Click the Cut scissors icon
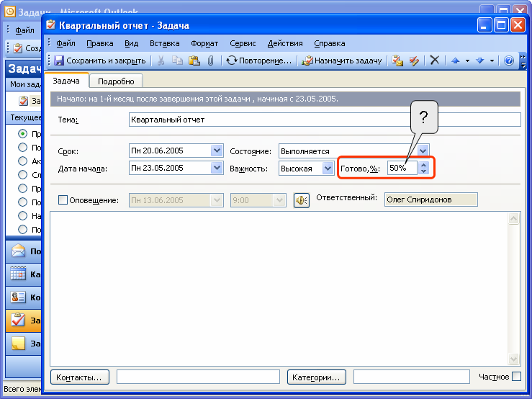 pyautogui.click(x=161, y=60)
